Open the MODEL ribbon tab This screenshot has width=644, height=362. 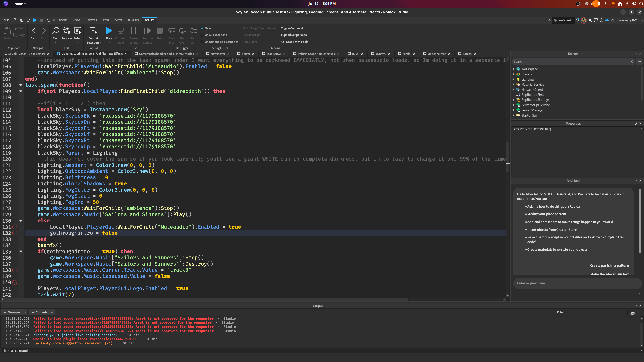tap(77, 20)
